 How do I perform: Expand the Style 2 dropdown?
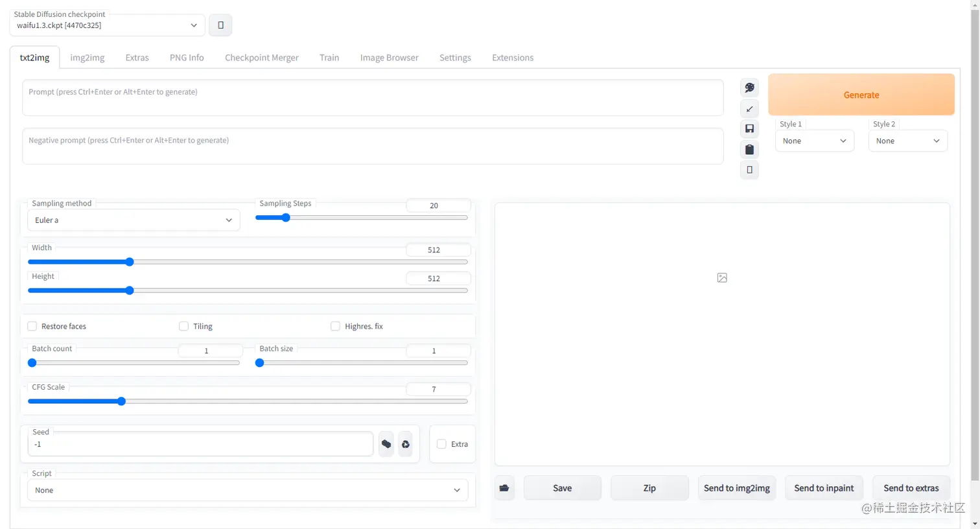click(908, 141)
